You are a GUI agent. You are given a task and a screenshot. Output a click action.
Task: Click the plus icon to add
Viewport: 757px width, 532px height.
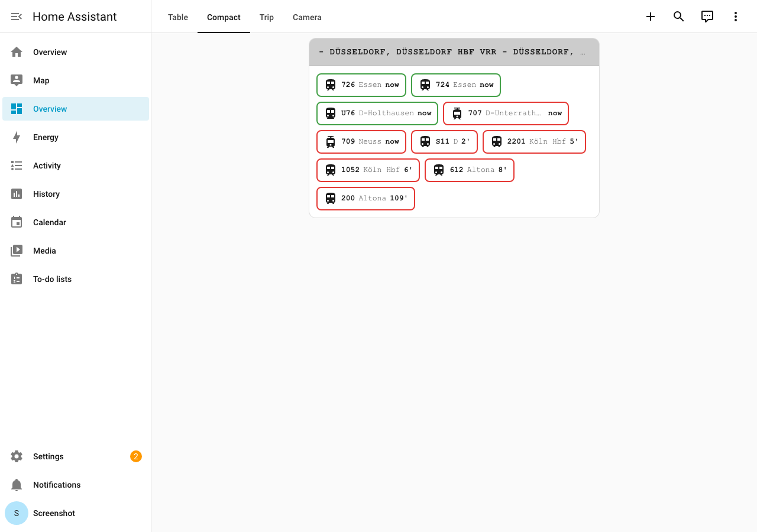(651, 17)
